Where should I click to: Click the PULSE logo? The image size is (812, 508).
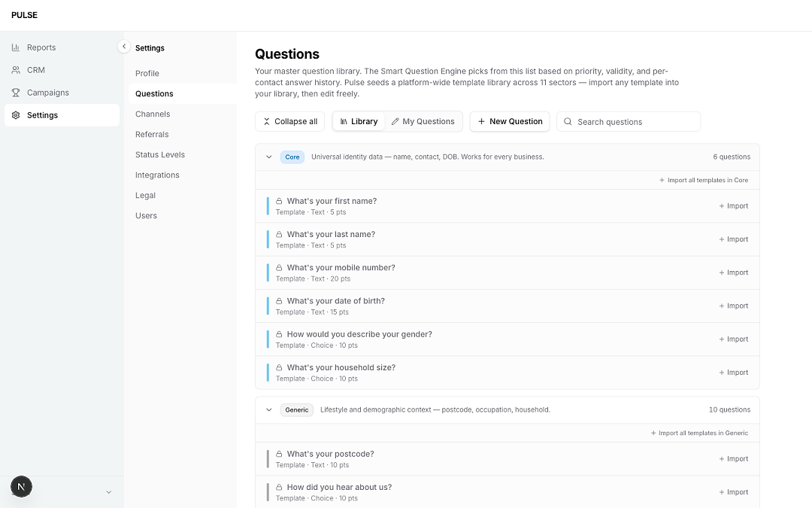click(24, 15)
